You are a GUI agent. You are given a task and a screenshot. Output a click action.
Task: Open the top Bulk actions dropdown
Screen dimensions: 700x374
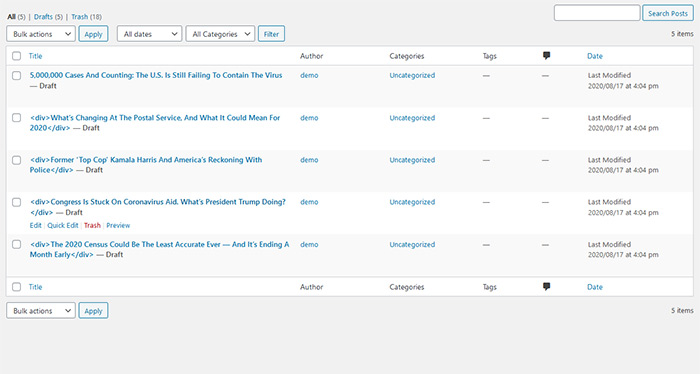click(41, 34)
